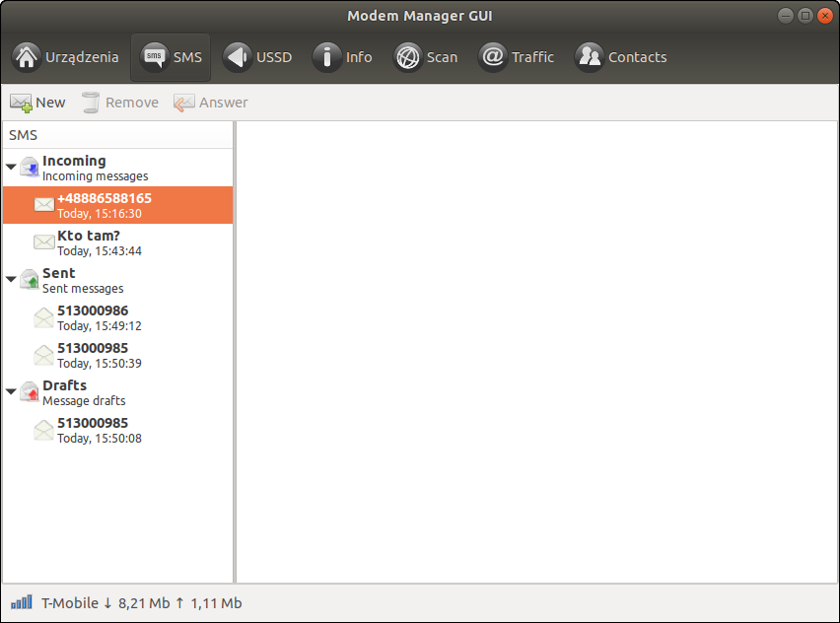Click envelope icon of Kto tam? message
This screenshot has height=623, width=840.
[44, 242]
